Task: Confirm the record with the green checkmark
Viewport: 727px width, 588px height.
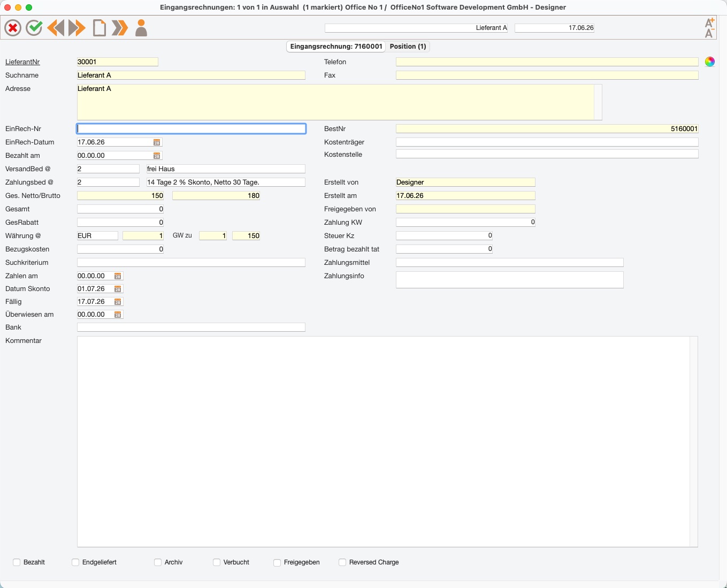Action: click(34, 28)
